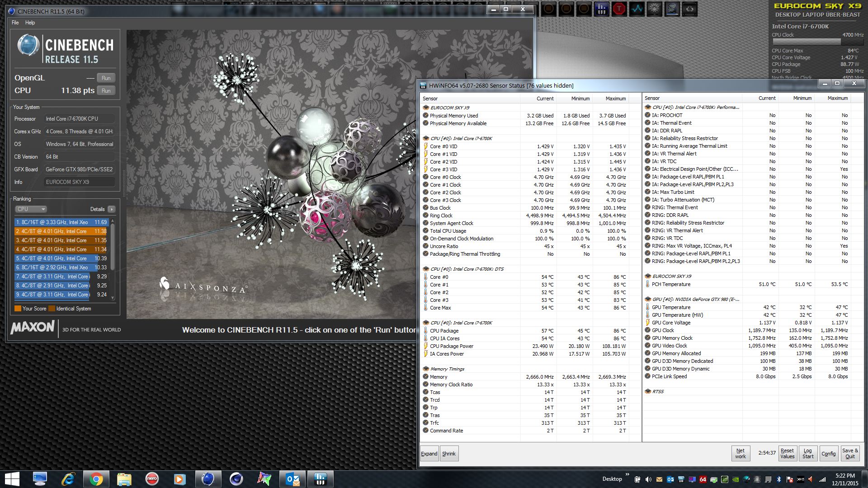This screenshot has width=868, height=488.
Task: Click Reset Values in HWiNFO
Action: 787,453
